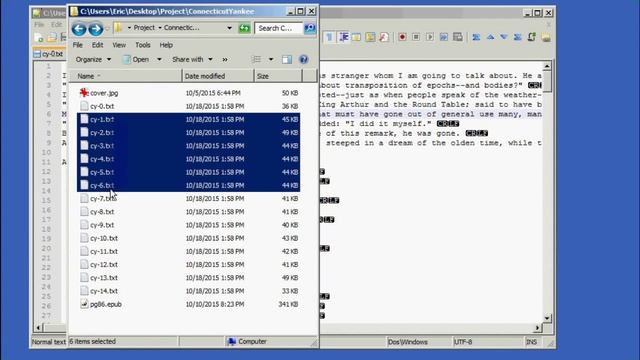Image resolution: width=640 pixels, height=360 pixels.
Task: Sort files by the Size column
Action: point(278,76)
